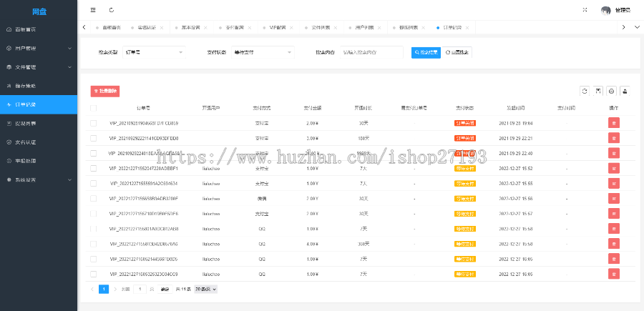Click the 面板首页 home icon in sidebar
Screen dimensions: 644x311
pyautogui.click(x=9, y=29)
